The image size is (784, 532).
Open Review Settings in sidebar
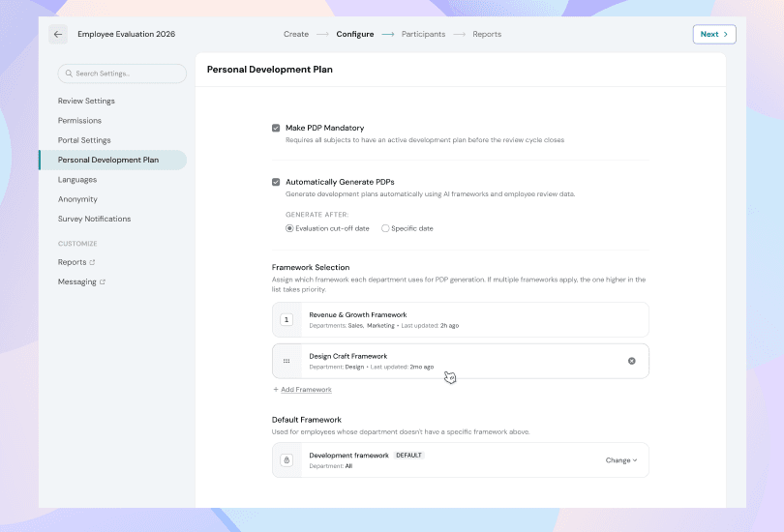pos(86,101)
